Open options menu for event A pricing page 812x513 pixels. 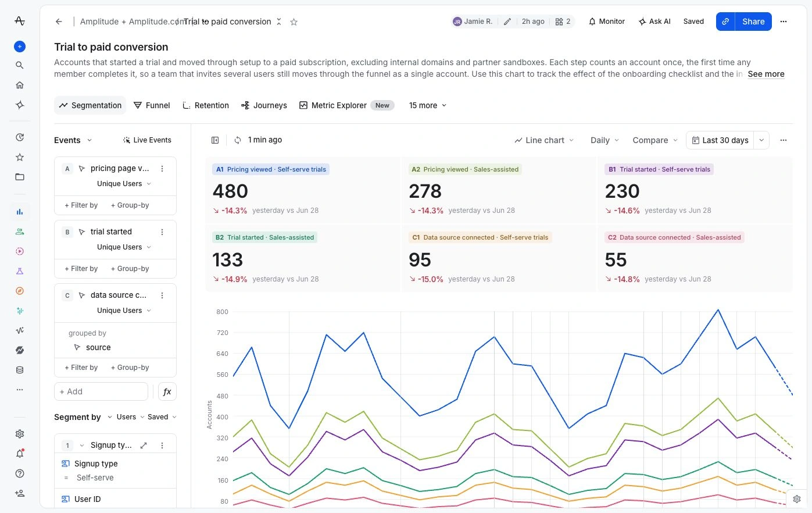(162, 169)
